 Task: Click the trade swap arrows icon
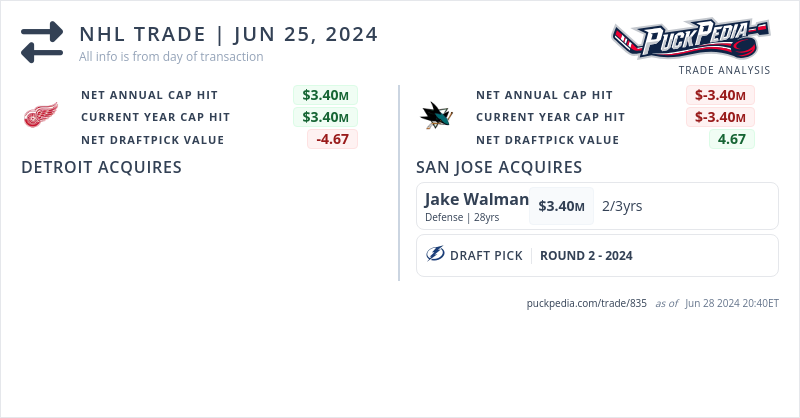point(42,42)
